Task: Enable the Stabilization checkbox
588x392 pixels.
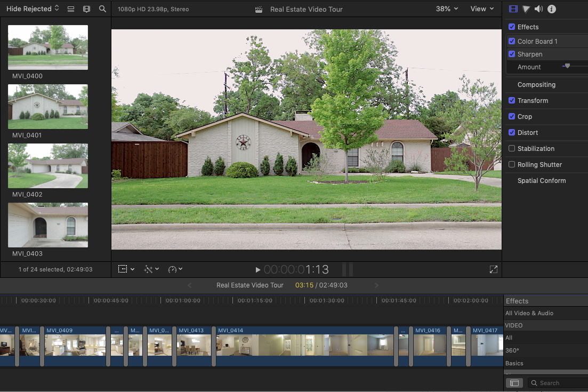Action: pyautogui.click(x=511, y=148)
